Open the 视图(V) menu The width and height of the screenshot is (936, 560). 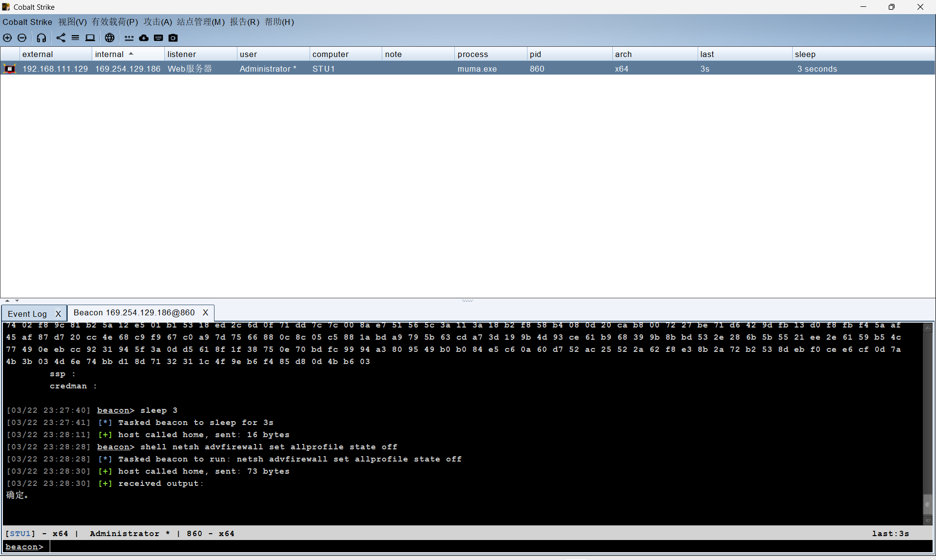click(x=73, y=22)
